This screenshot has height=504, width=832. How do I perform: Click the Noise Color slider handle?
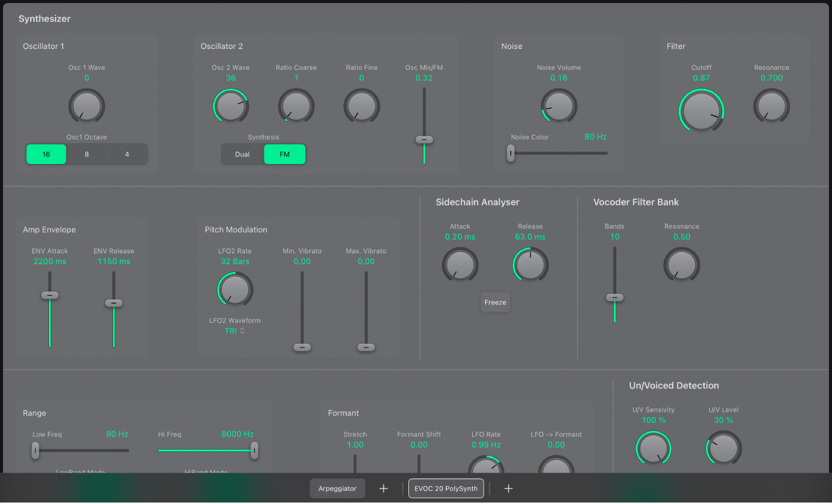point(511,153)
